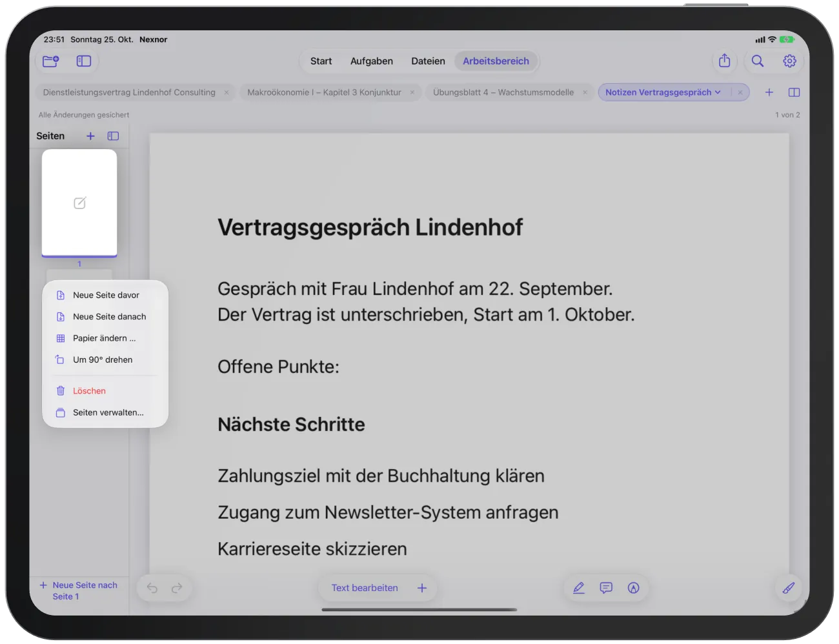Viewport: 839px width, 644px height.
Task: Tap the share icon
Action: [x=725, y=61]
